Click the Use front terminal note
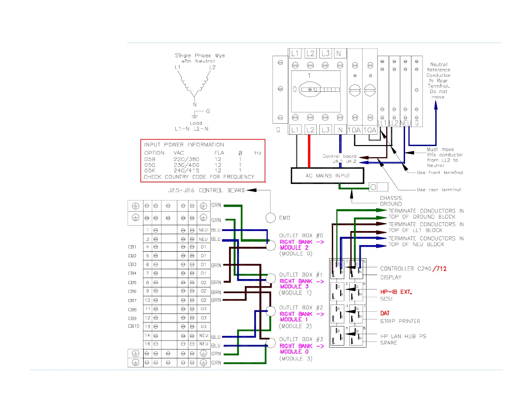Image resolution: width=532 pixels, height=411 pixels. tap(440, 173)
